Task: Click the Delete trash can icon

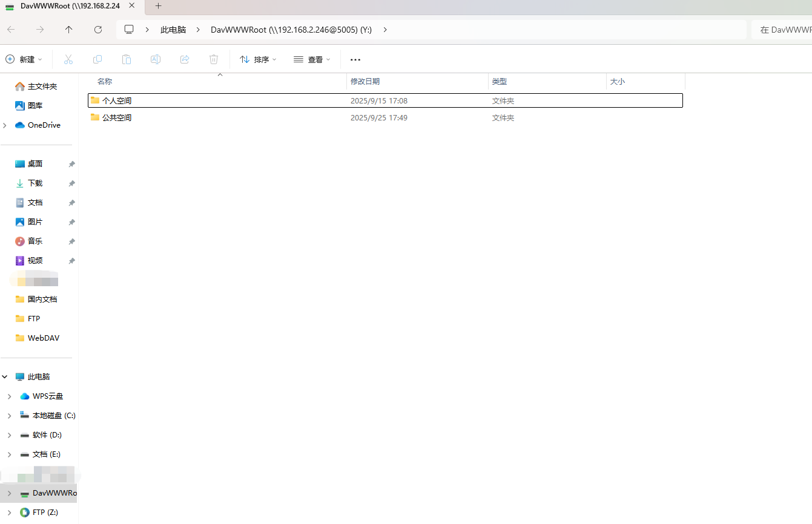Action: pyautogui.click(x=214, y=59)
